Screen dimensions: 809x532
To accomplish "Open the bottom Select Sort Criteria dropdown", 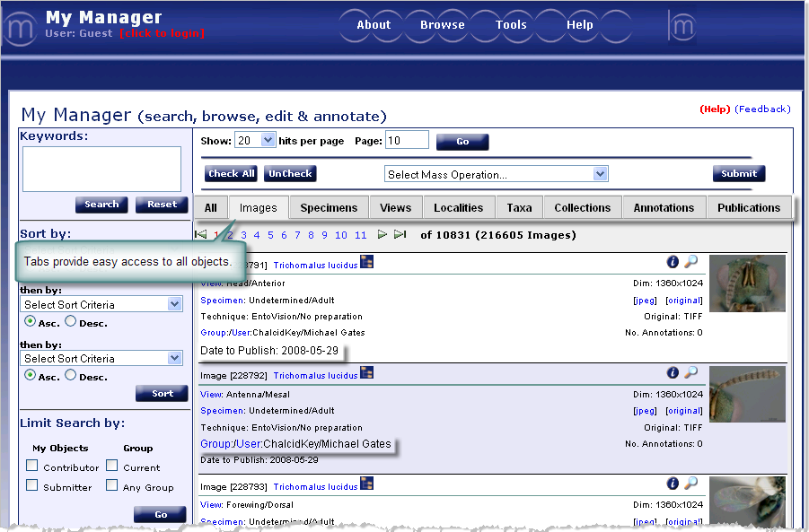I will [x=101, y=358].
